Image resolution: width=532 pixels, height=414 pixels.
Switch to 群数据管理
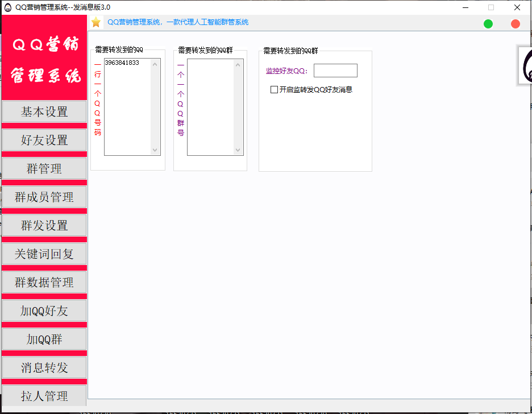tap(44, 283)
